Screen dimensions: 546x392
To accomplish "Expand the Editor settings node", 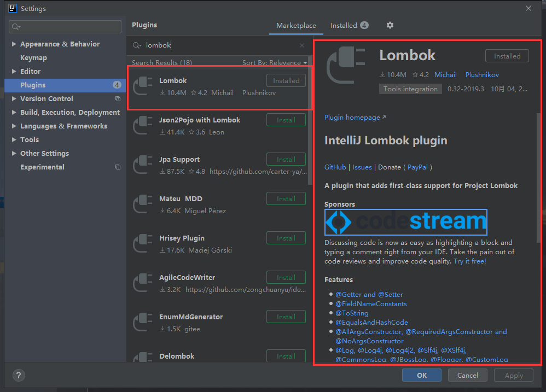I will pyautogui.click(x=14, y=71).
